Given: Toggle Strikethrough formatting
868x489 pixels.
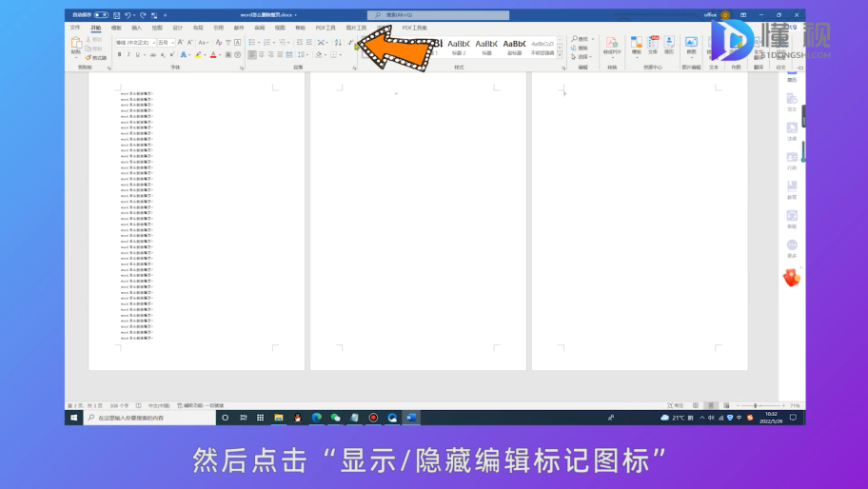Looking at the screenshot, I should pyautogui.click(x=153, y=55).
